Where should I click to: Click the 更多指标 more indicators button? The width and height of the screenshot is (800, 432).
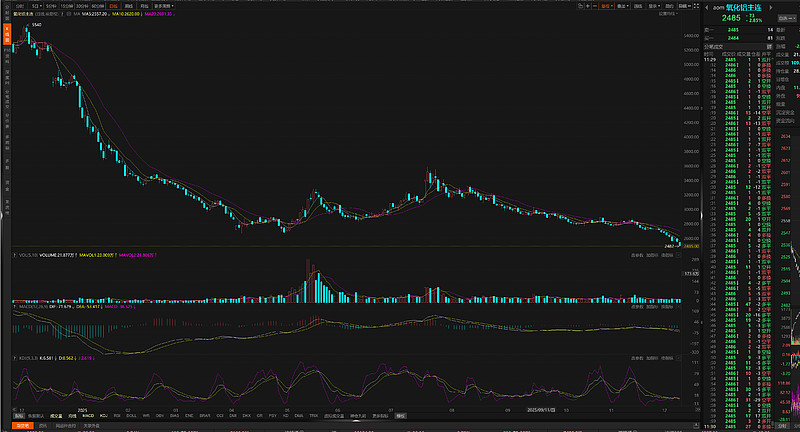380,416
